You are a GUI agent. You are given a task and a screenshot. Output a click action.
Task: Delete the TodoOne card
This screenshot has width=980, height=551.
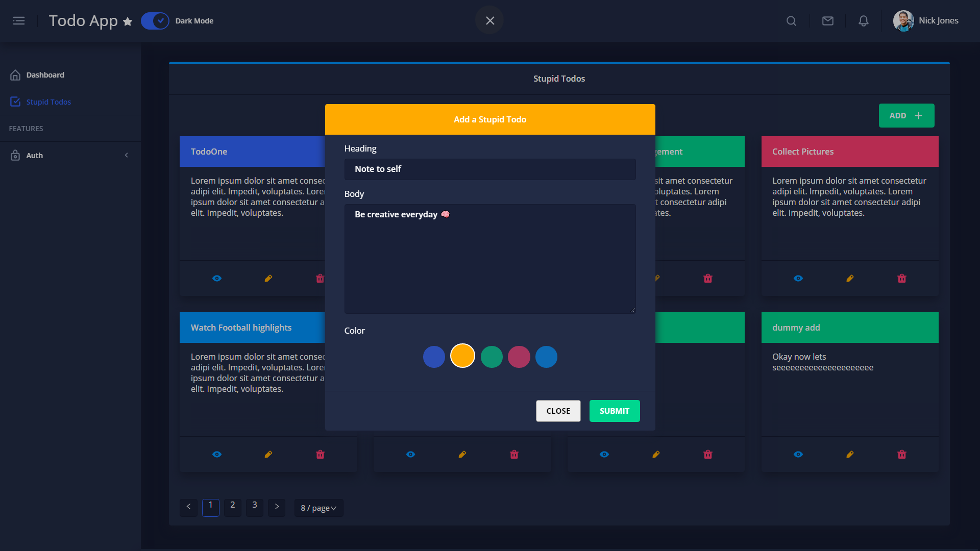(320, 279)
